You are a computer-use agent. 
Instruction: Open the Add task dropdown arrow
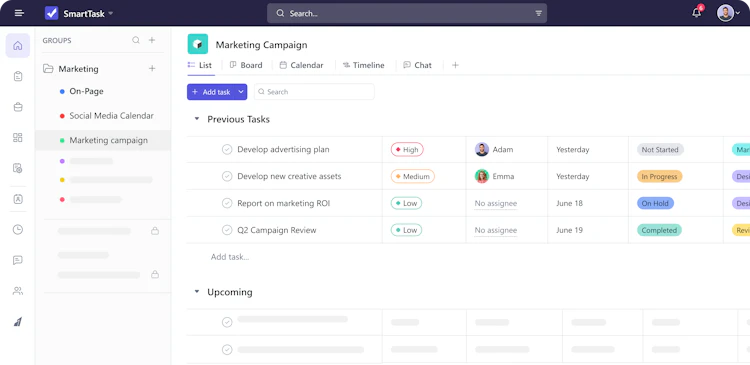click(x=241, y=92)
